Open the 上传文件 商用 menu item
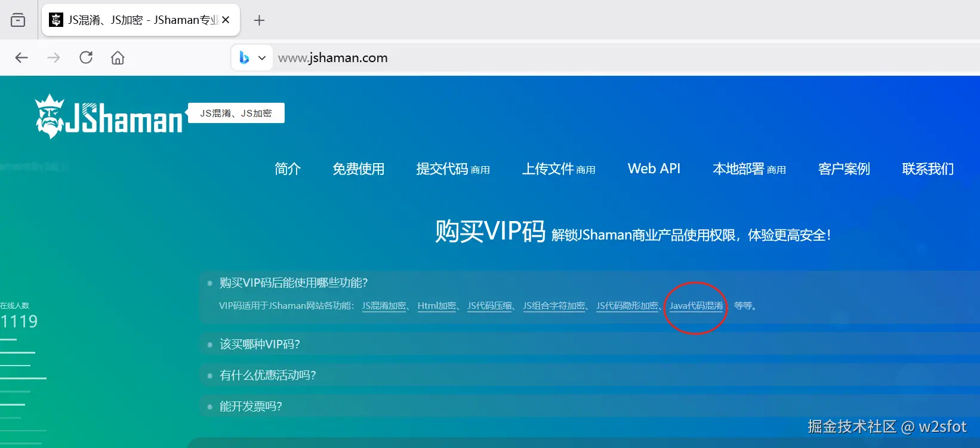Screen dimensions: 980x448 coord(559,169)
